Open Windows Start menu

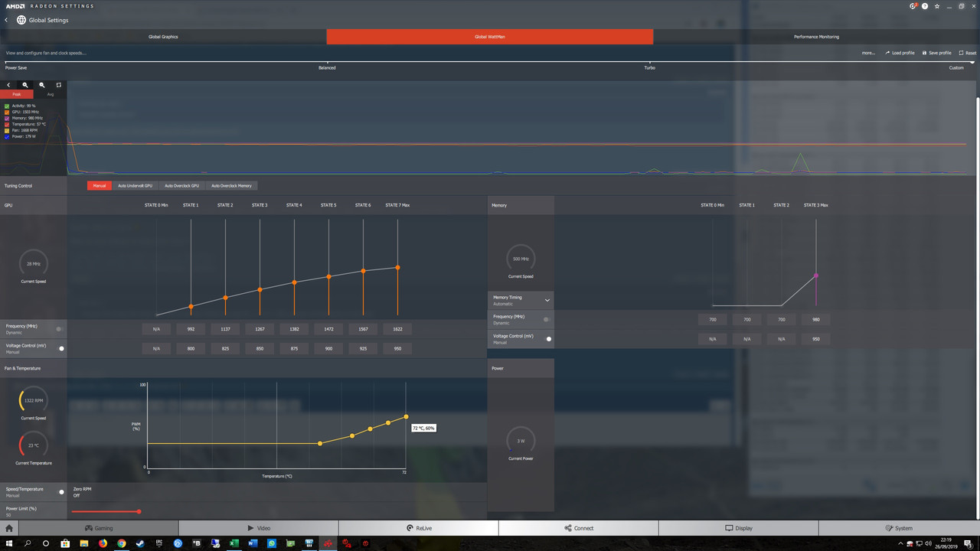click(9, 543)
